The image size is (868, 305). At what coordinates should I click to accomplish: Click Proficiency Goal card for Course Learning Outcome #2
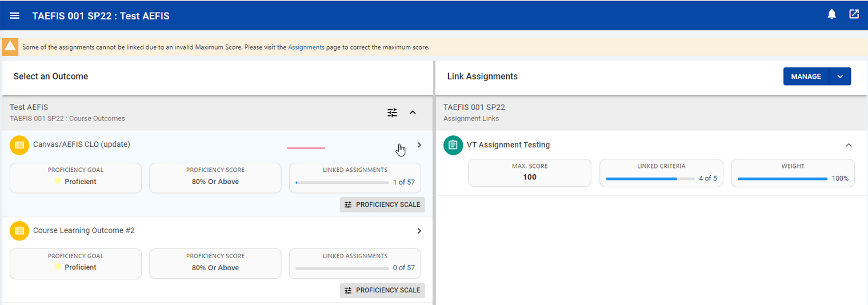(75, 264)
